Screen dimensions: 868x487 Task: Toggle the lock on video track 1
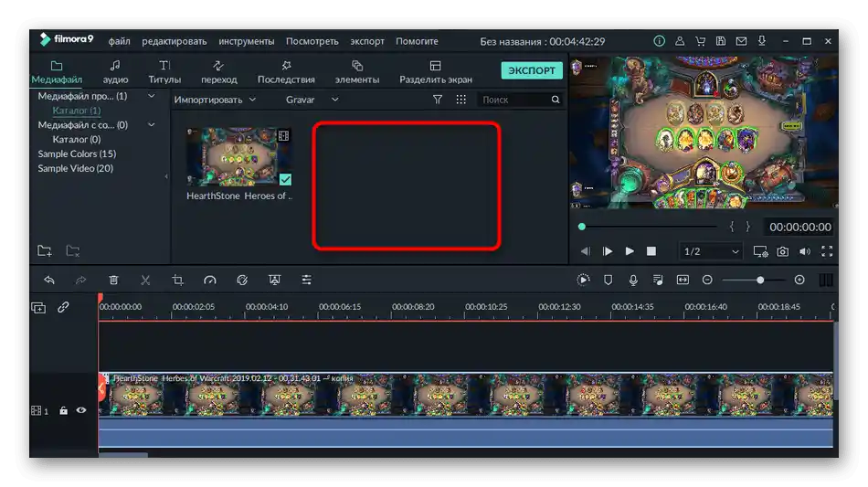pos(64,411)
